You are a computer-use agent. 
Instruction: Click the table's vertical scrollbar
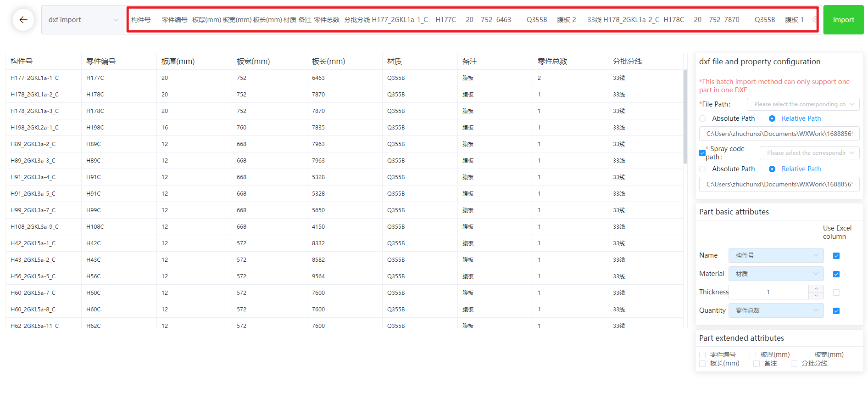[685, 117]
